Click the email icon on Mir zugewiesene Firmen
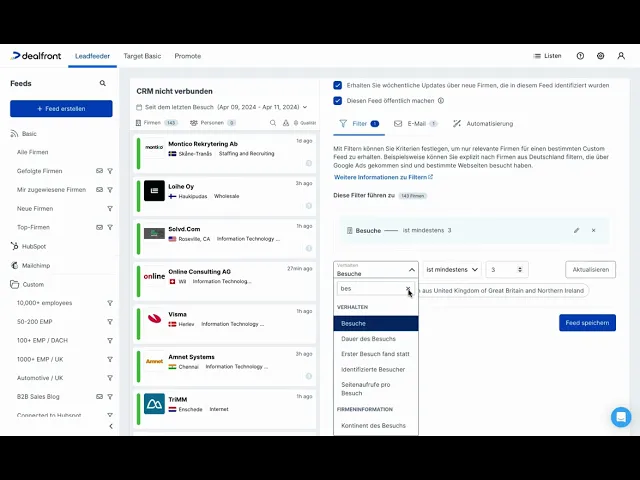Image resolution: width=640 pixels, height=480 pixels. (99, 190)
